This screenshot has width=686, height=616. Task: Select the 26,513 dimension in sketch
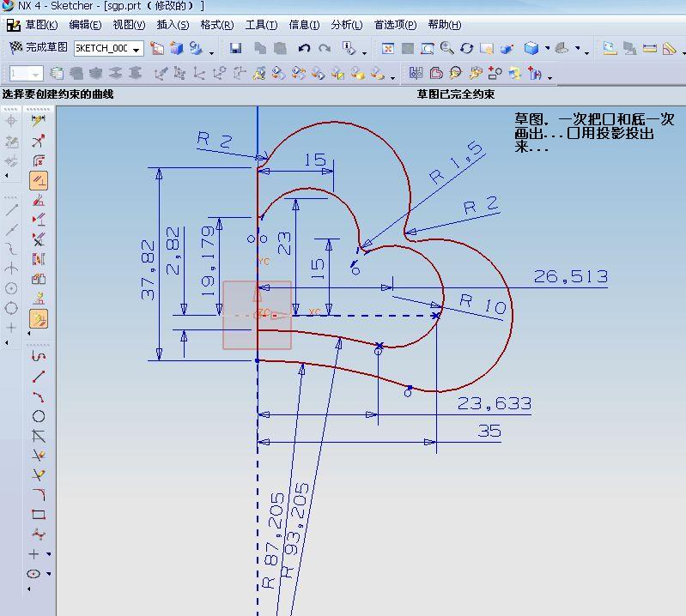[570, 276]
